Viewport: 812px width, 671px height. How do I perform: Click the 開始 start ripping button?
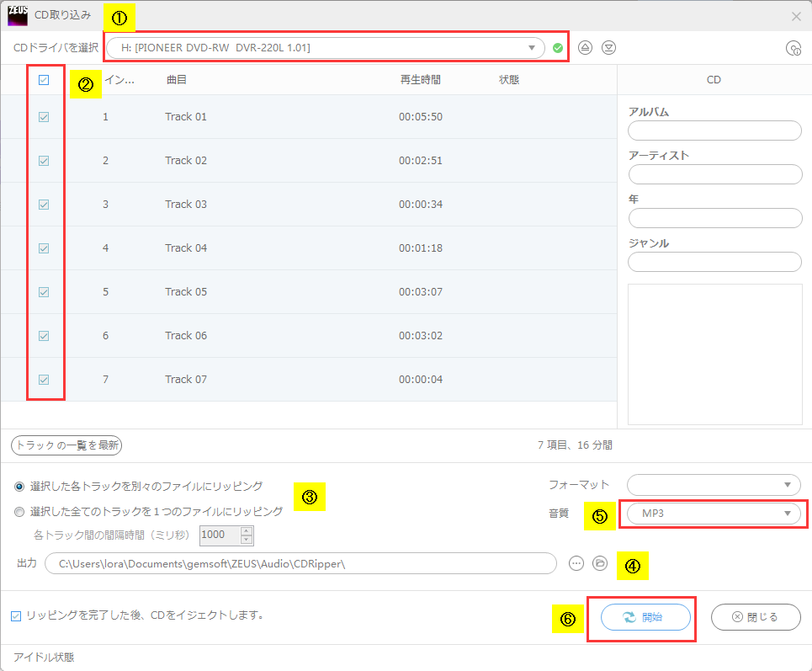[x=645, y=617]
